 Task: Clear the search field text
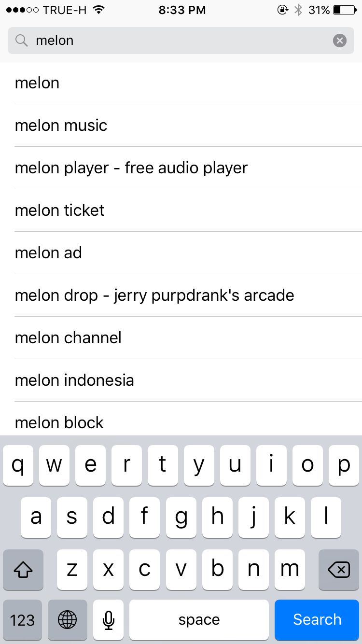tap(340, 41)
